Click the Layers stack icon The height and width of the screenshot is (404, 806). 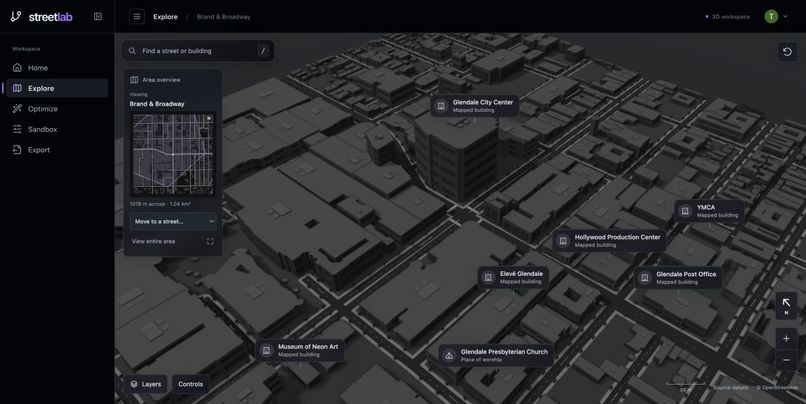(x=134, y=384)
